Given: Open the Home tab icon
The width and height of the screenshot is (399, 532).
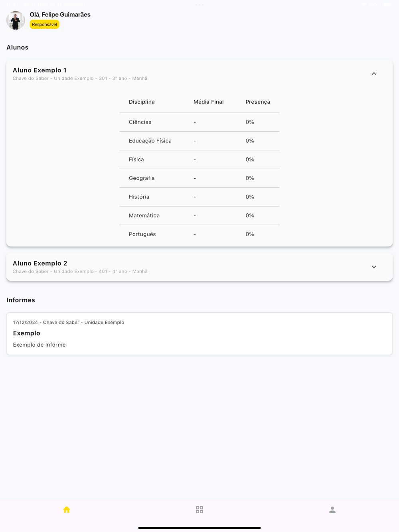Looking at the screenshot, I should click(x=67, y=510).
